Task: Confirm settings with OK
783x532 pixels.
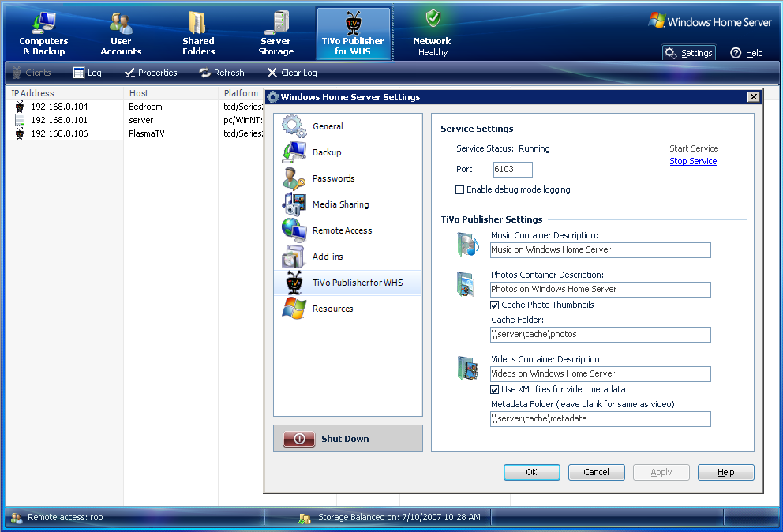Action: click(532, 472)
